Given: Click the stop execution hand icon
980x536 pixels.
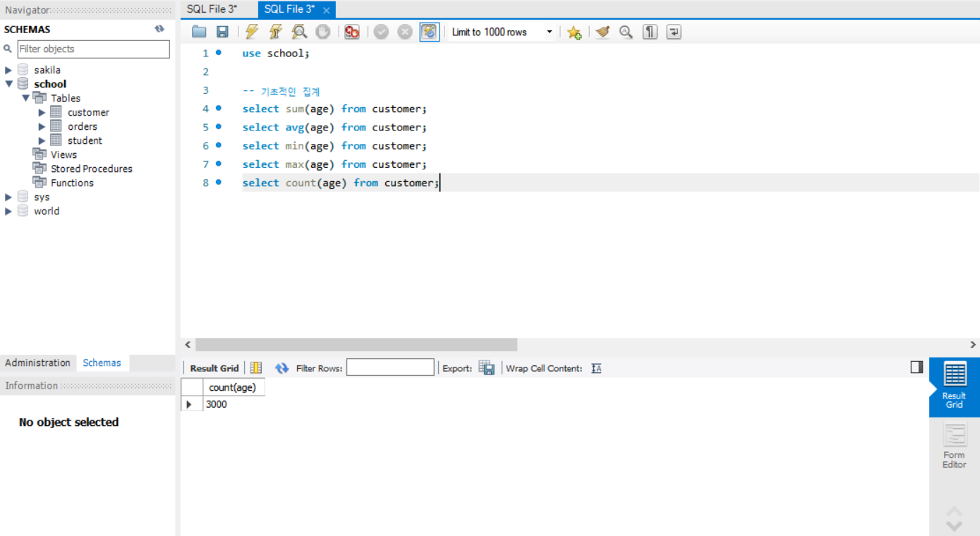Looking at the screenshot, I should [322, 32].
